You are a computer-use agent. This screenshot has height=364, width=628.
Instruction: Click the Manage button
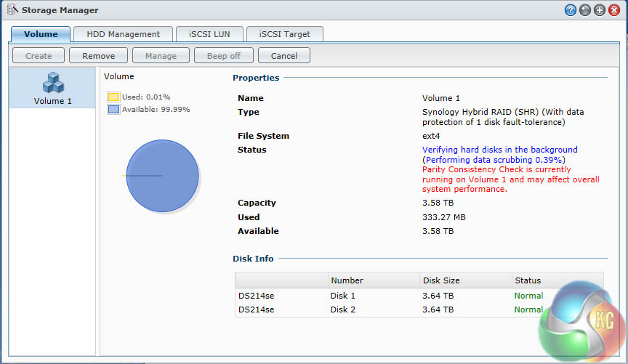pos(161,56)
